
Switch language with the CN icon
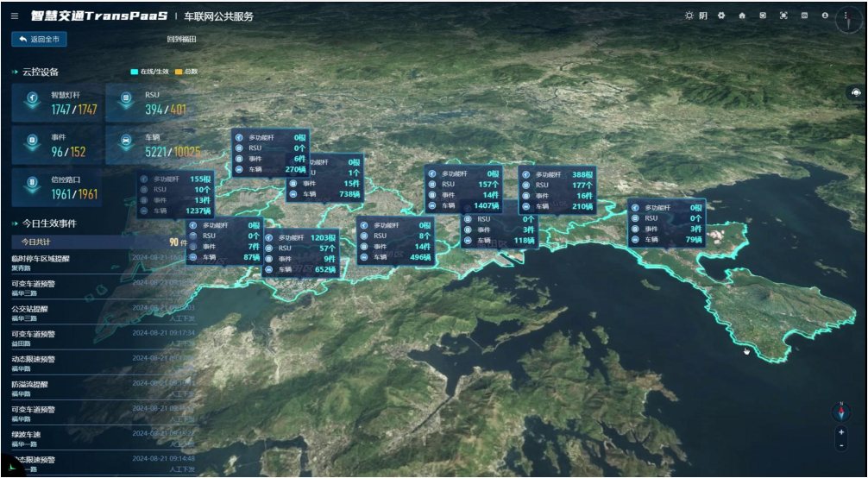click(x=804, y=16)
